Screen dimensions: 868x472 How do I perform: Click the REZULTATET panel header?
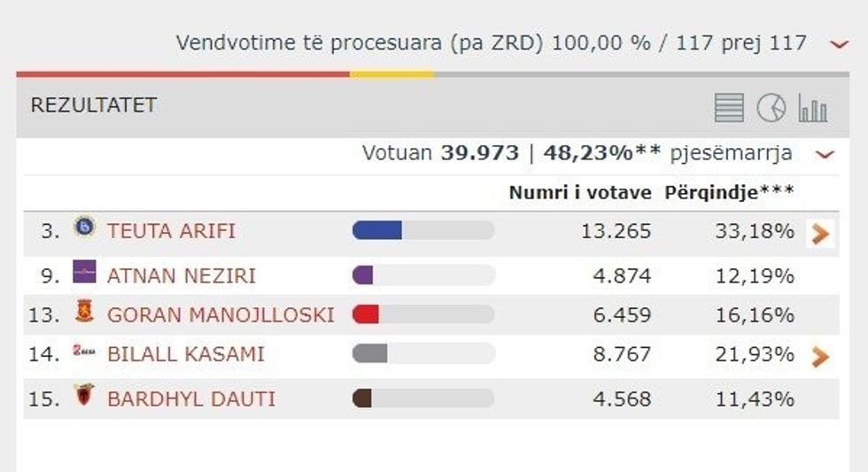94,105
